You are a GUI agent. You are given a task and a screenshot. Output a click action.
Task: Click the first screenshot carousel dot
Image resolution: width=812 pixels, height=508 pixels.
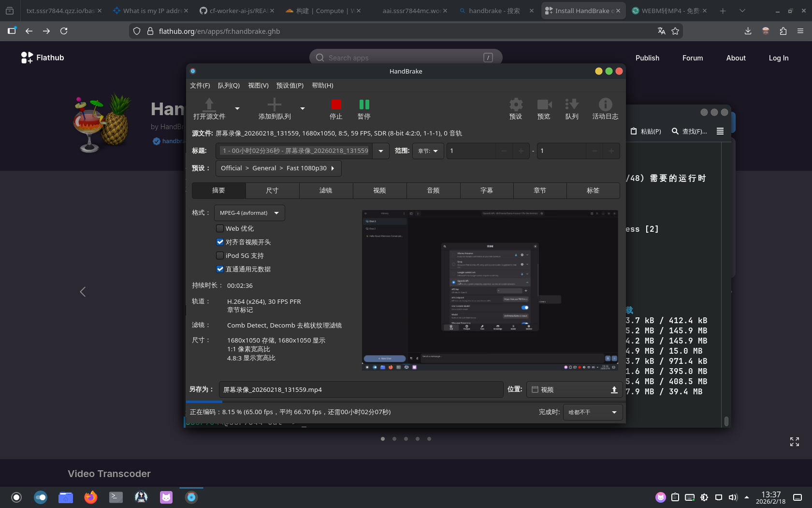pos(383,439)
